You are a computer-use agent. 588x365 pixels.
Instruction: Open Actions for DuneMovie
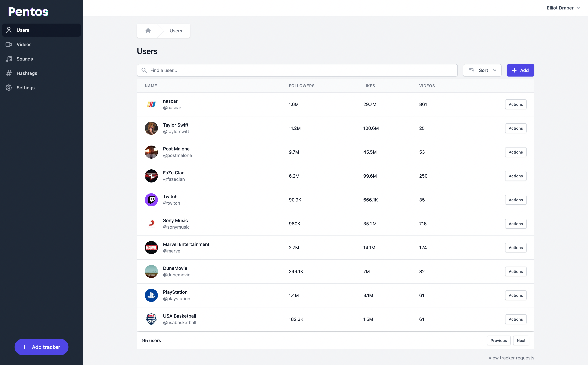(516, 272)
